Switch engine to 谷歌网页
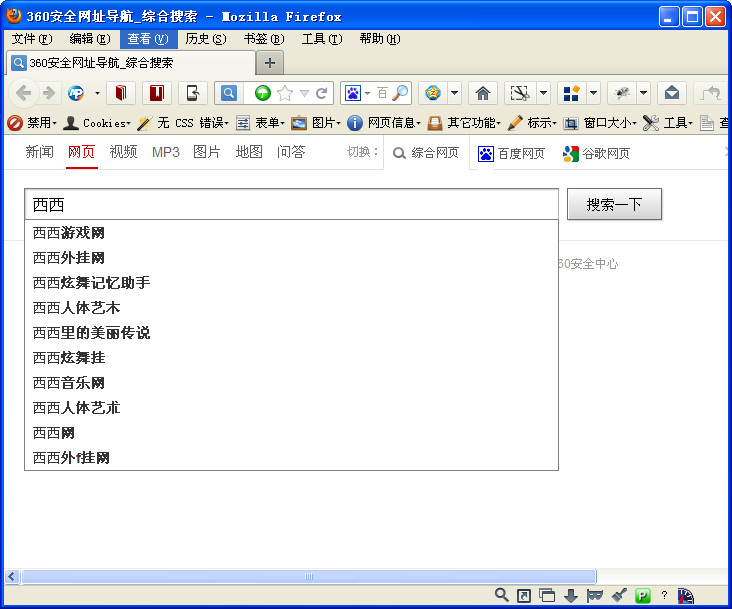Image resolution: width=732 pixels, height=609 pixels. [596, 154]
